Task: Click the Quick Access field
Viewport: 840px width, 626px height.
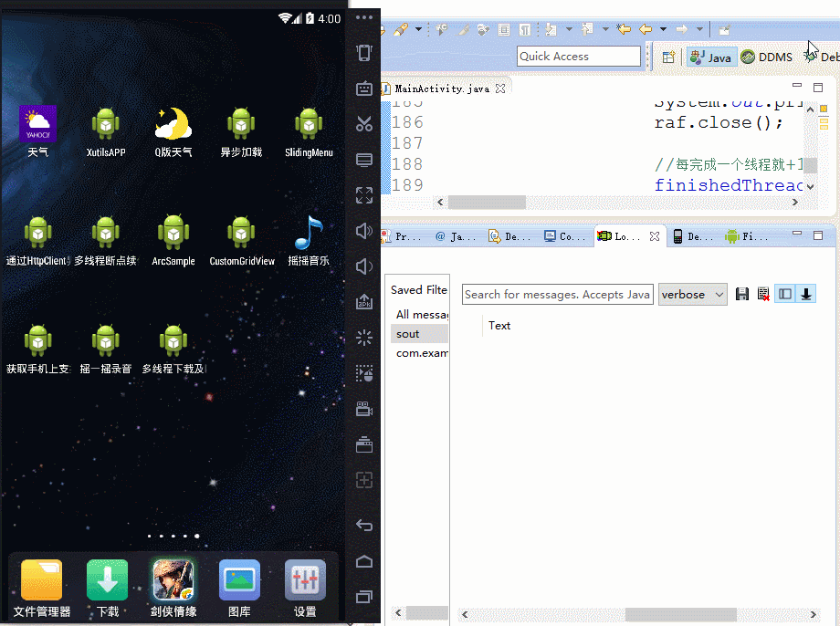Action: point(579,57)
